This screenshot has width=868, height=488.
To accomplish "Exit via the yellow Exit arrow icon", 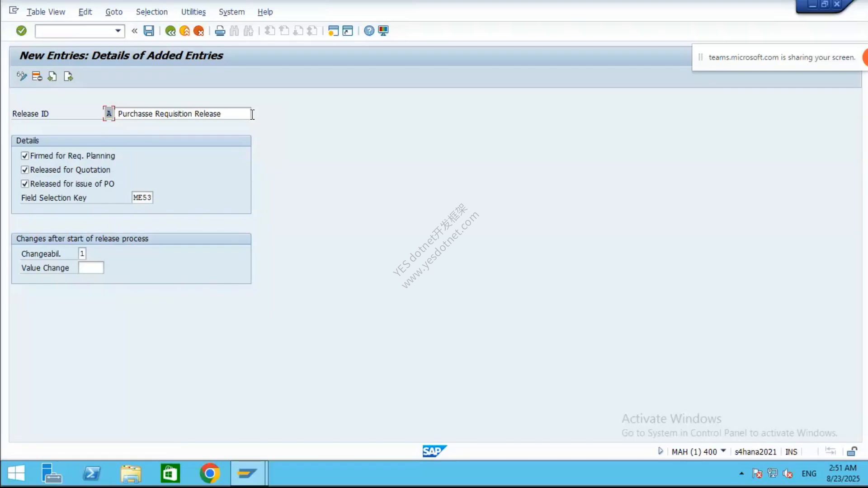I will point(184,31).
